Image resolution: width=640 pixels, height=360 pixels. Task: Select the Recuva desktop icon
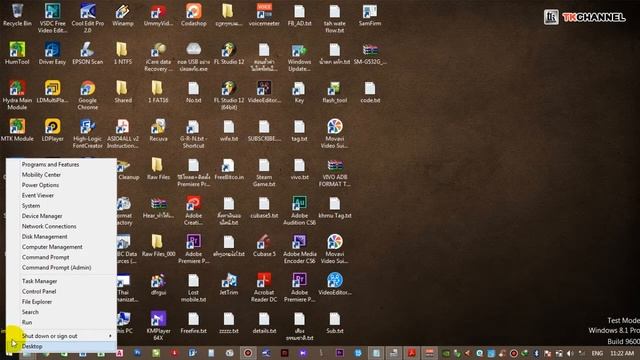point(158,130)
